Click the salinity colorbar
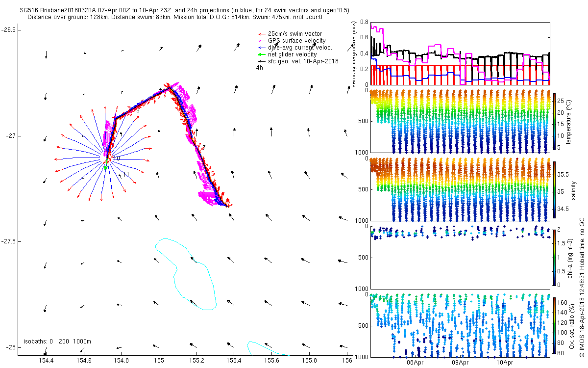This screenshot has height=368, width=588. [x=555, y=189]
